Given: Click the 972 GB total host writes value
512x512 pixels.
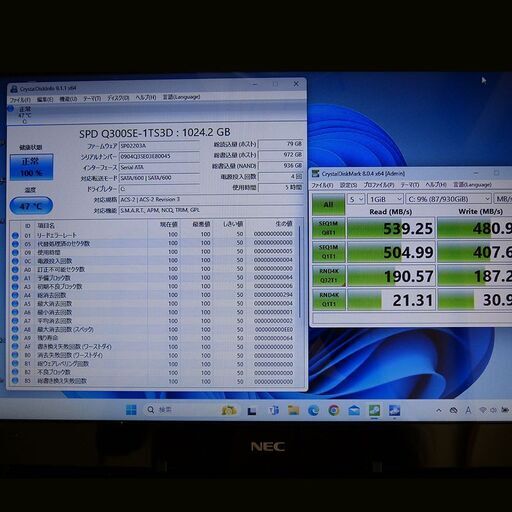Looking at the screenshot, I should tap(280, 155).
